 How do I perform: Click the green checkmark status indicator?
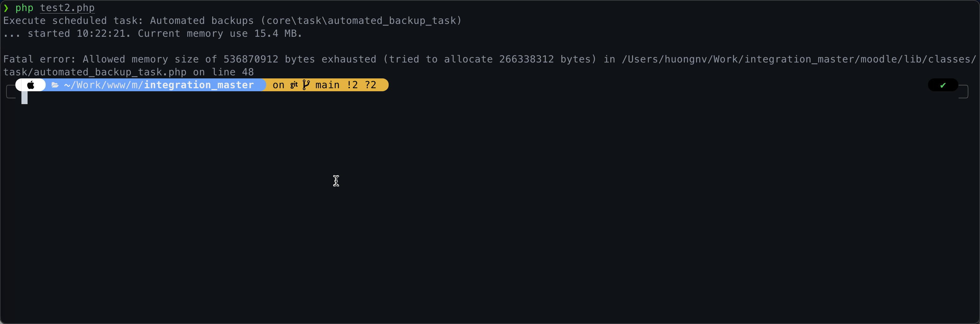943,85
